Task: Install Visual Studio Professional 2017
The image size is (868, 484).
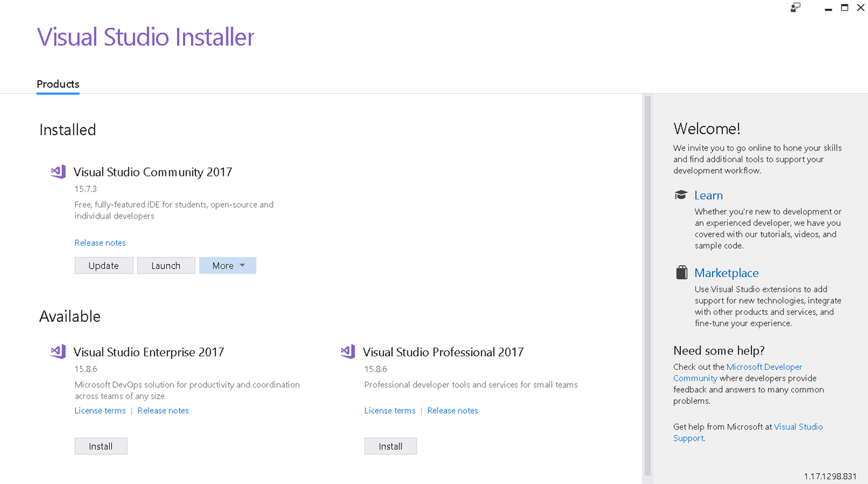Action: click(391, 446)
